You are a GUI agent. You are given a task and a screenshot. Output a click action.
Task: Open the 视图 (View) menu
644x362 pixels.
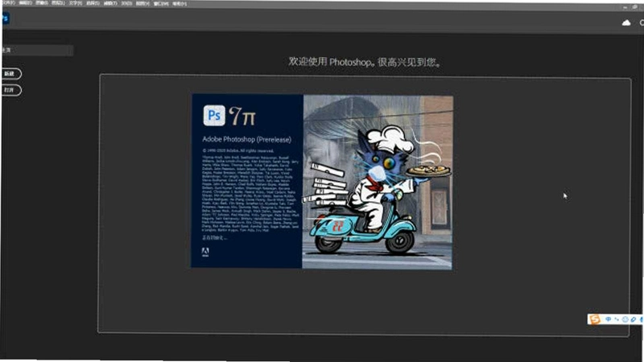pos(142,3)
